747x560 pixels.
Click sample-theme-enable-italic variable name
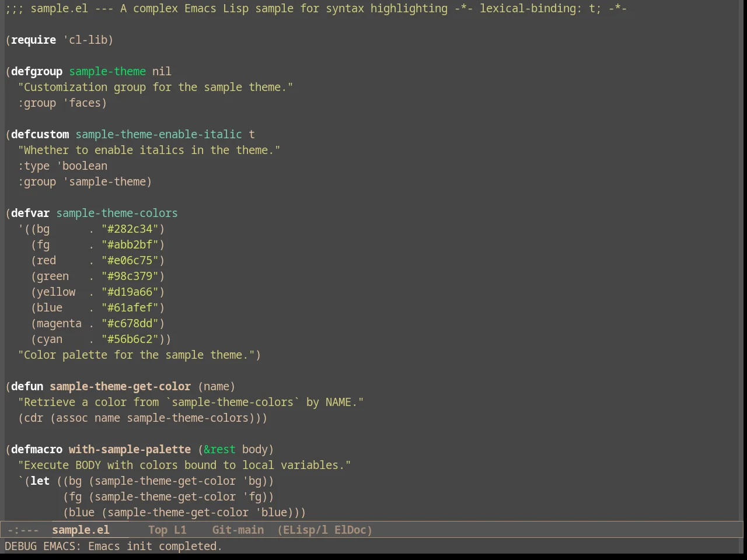point(159,134)
